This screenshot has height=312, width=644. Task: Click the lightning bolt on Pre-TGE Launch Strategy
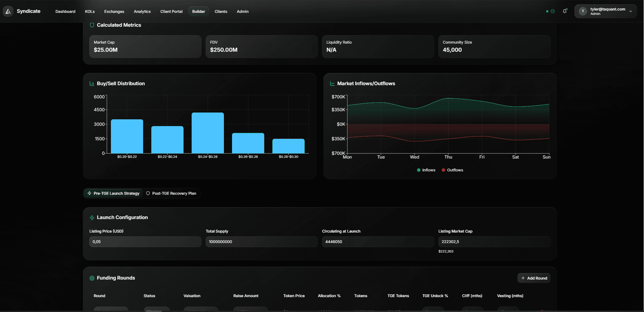pyautogui.click(x=89, y=193)
